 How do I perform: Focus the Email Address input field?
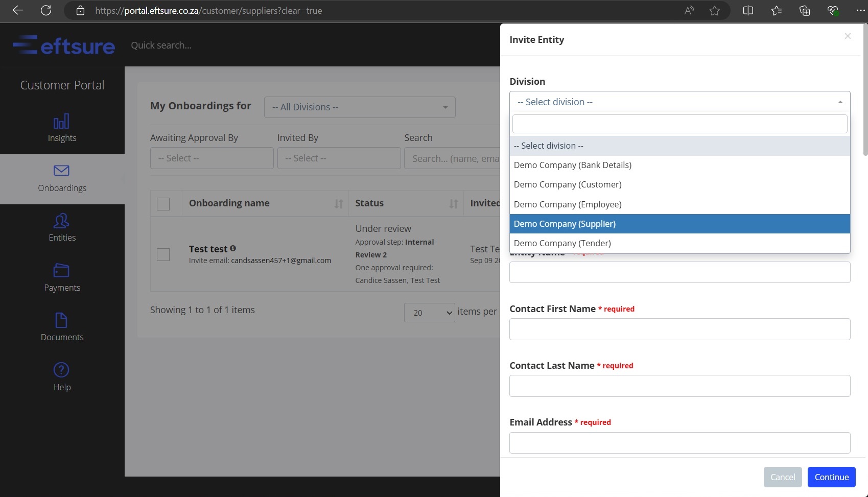coord(679,443)
